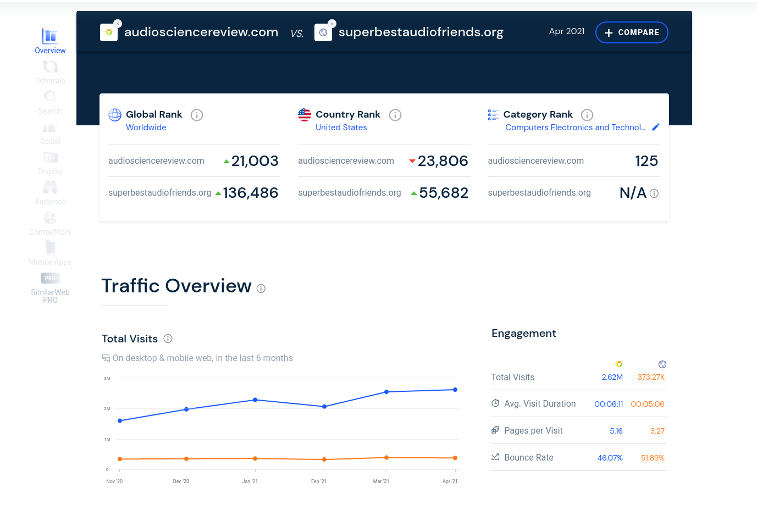Select the 55,682 country rank value

click(x=444, y=193)
